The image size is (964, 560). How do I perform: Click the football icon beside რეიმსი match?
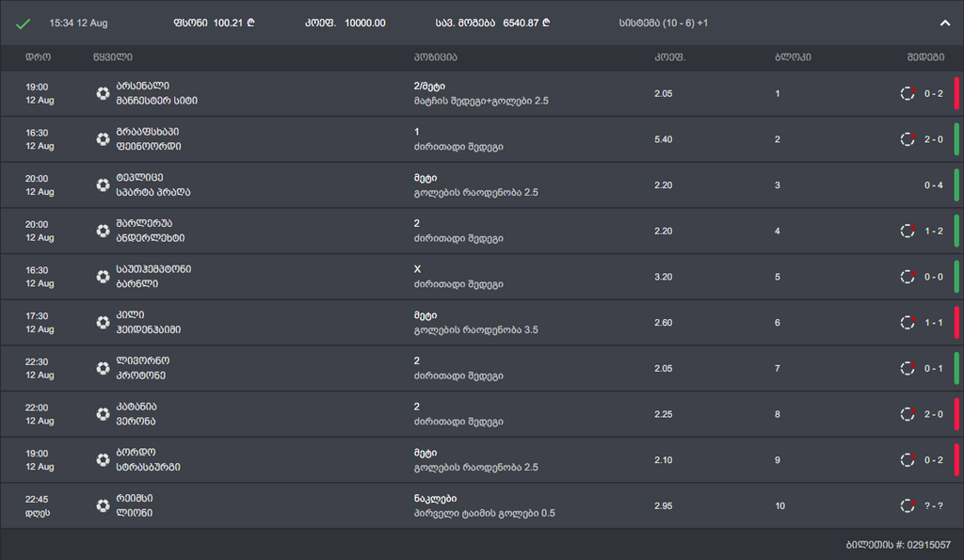103,505
